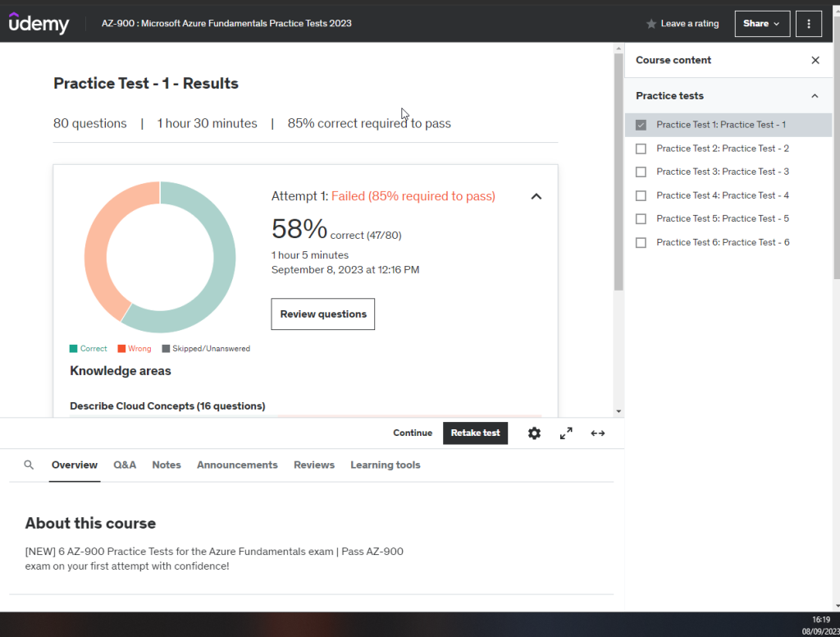Viewport: 840px width, 637px height.
Task: Click the star icon next to Leave a rating
Action: (651, 24)
